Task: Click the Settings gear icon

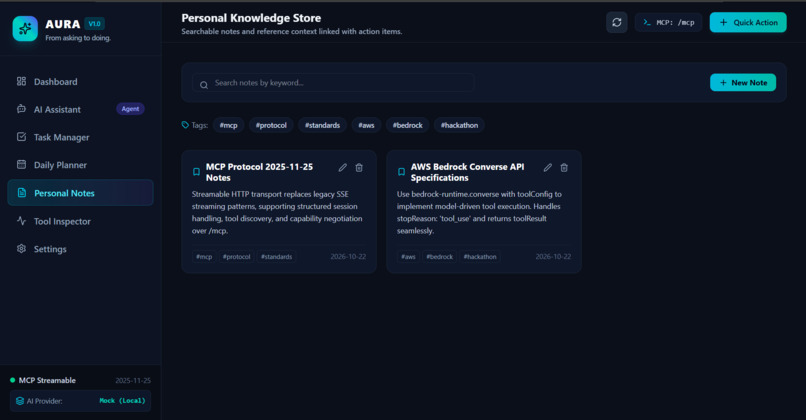Action: 21,248
